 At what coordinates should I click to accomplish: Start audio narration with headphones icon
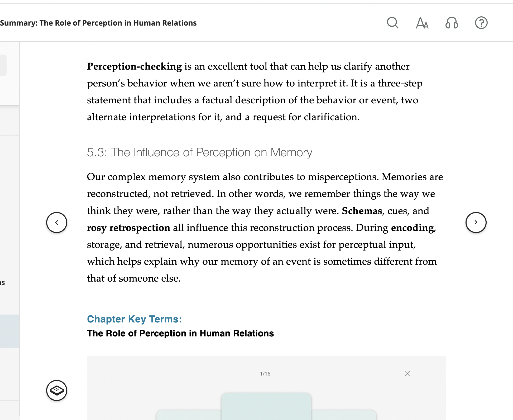click(452, 23)
